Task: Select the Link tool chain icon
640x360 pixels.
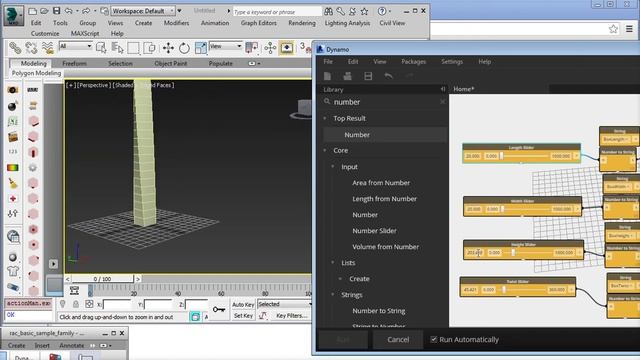Action: tap(15, 48)
